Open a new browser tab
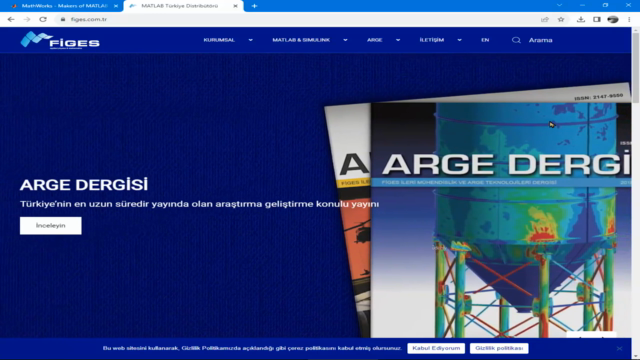The width and height of the screenshot is (640, 360). [x=254, y=6]
